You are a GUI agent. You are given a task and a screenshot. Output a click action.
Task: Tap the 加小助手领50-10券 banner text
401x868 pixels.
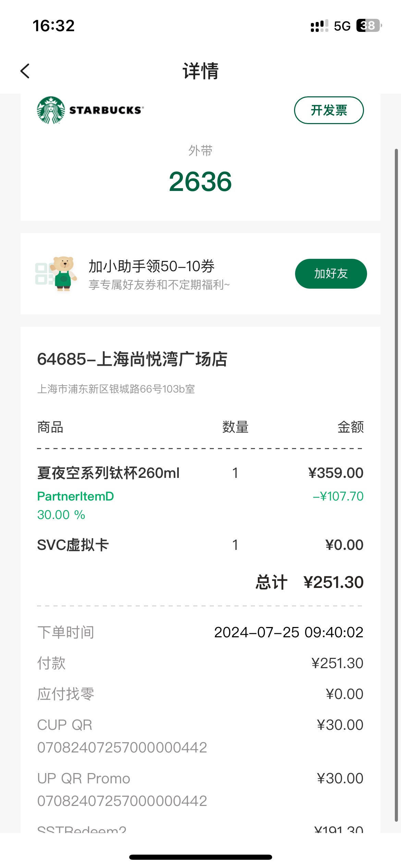tap(151, 266)
